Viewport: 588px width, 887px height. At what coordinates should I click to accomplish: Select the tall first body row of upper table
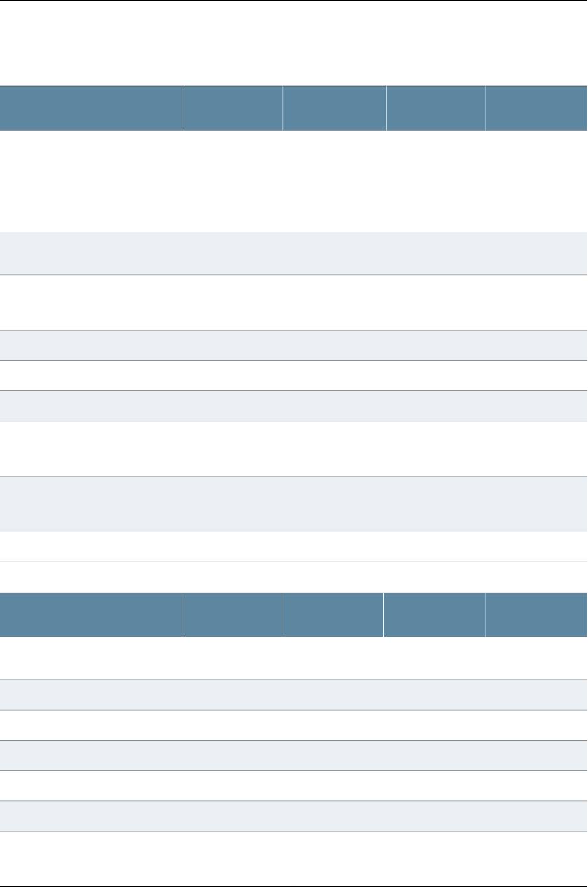[x=294, y=181]
